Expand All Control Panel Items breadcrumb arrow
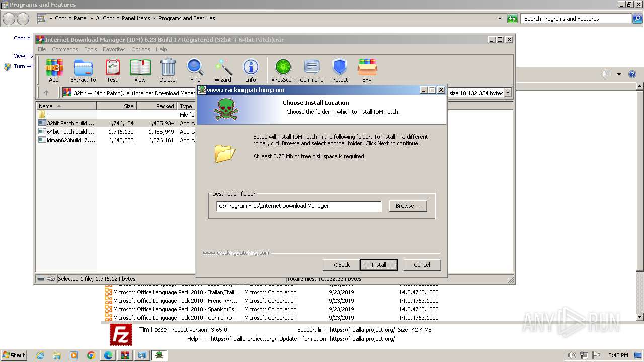 pos(154,19)
